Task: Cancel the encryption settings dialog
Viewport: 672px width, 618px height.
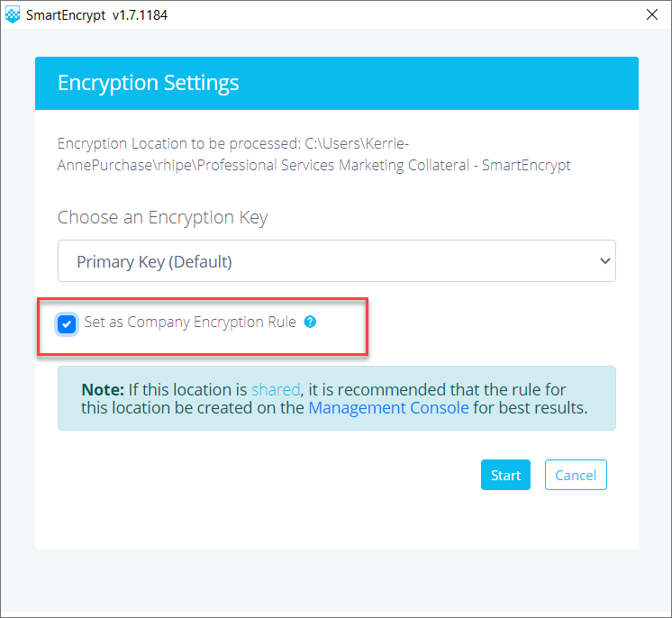Action: 576,475
